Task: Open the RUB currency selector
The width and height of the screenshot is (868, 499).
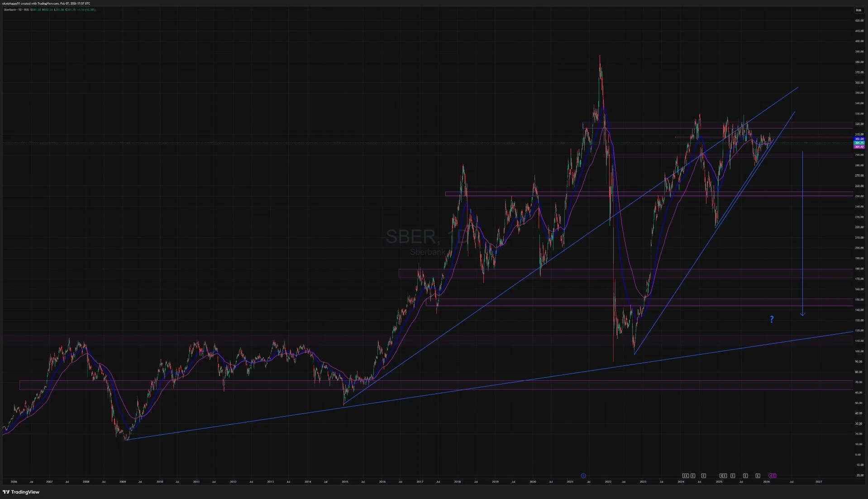Action: pos(858,10)
